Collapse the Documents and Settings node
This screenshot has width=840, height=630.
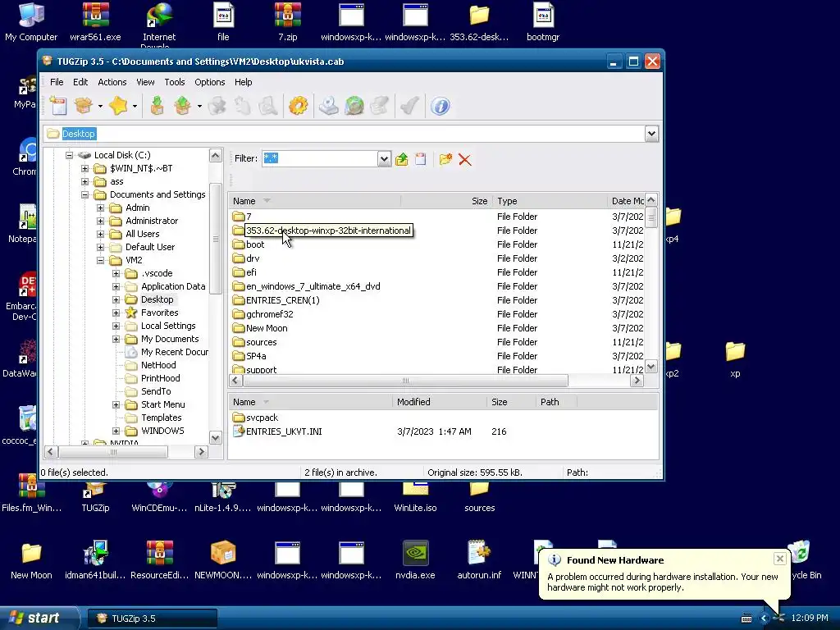click(84, 194)
